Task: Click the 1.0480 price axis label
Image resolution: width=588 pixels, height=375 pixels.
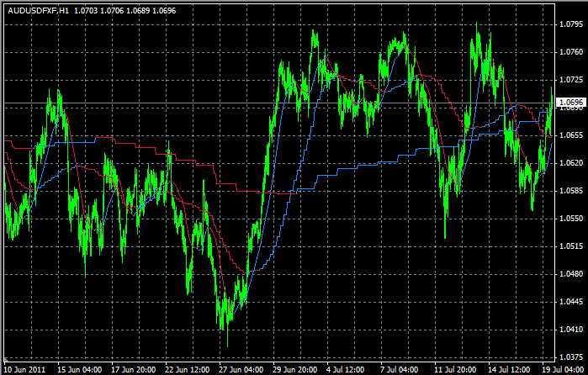Action: point(571,274)
